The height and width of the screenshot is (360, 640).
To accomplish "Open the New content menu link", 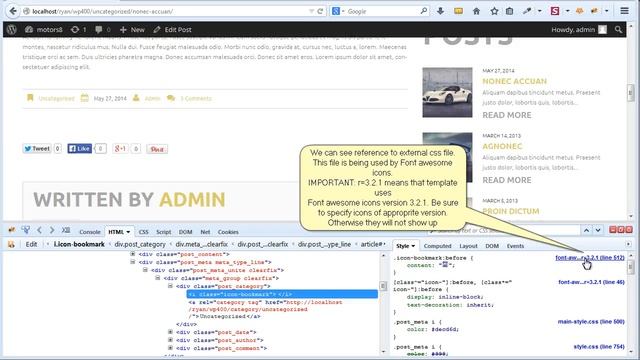I will pyautogui.click(x=132, y=29).
